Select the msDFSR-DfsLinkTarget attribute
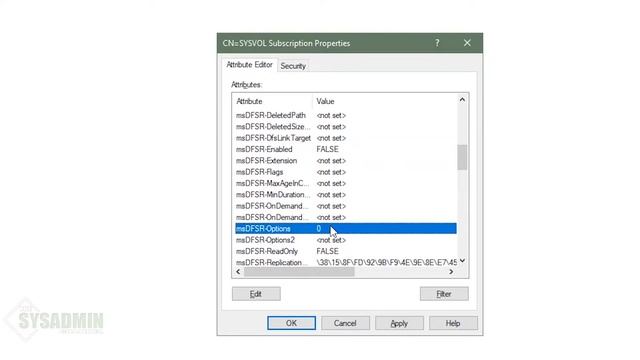The image size is (640, 360). pyautogui.click(x=346, y=138)
